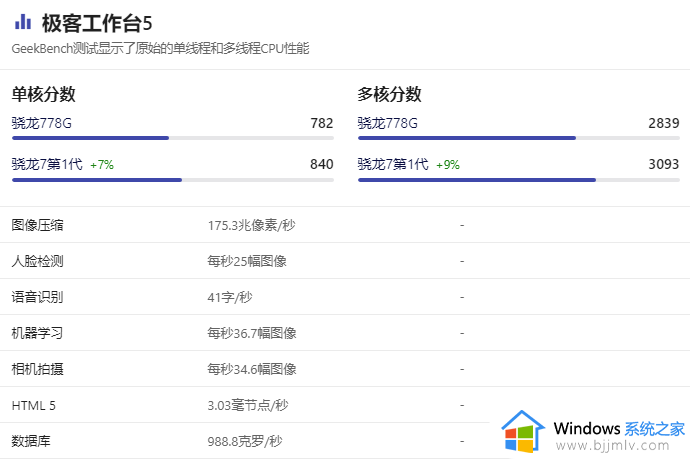The image size is (690, 459).
Task: Click the value 988.8克罗/秒
Action: [245, 441]
